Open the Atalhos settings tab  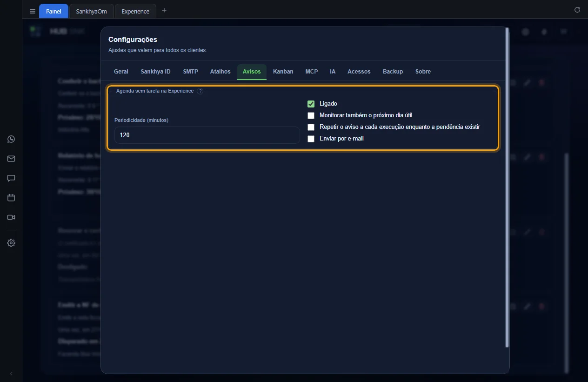click(x=220, y=72)
